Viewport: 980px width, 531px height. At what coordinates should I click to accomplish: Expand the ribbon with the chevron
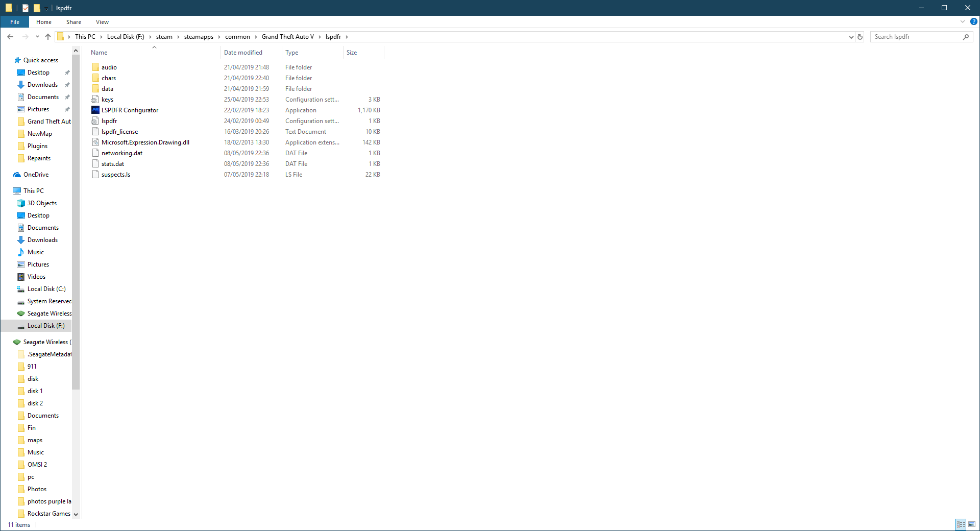(x=963, y=22)
